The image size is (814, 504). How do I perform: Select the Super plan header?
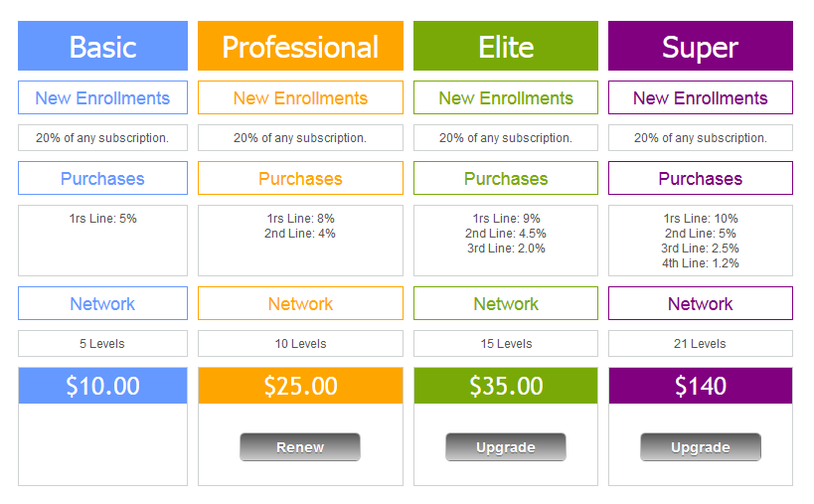tap(700, 47)
